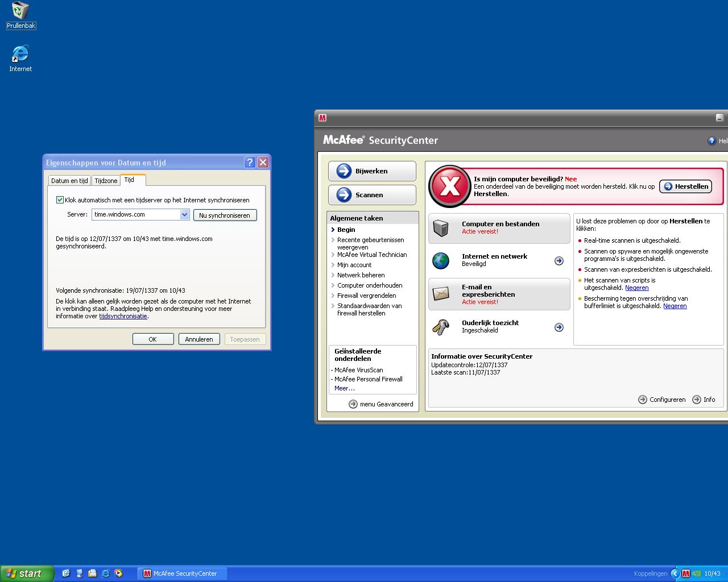Screen dimensions: 728x582
Task: Click Negeren link for buffer overflow protection
Action: pos(675,306)
